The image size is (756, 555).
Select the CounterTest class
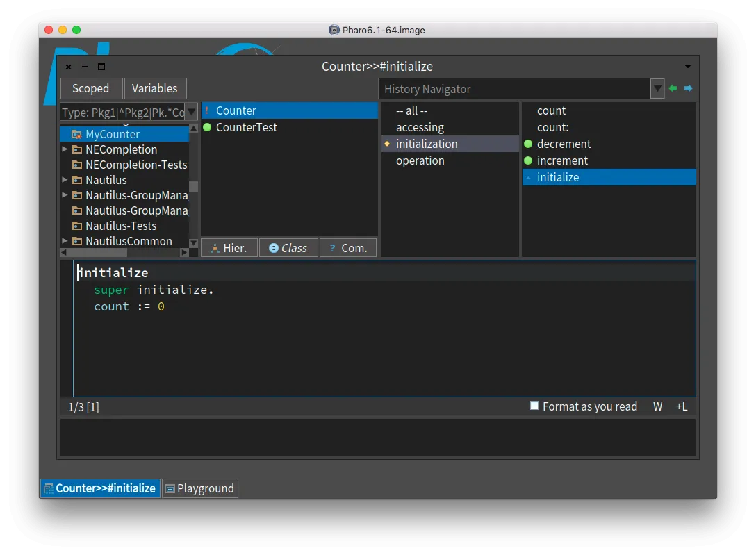click(x=289, y=127)
